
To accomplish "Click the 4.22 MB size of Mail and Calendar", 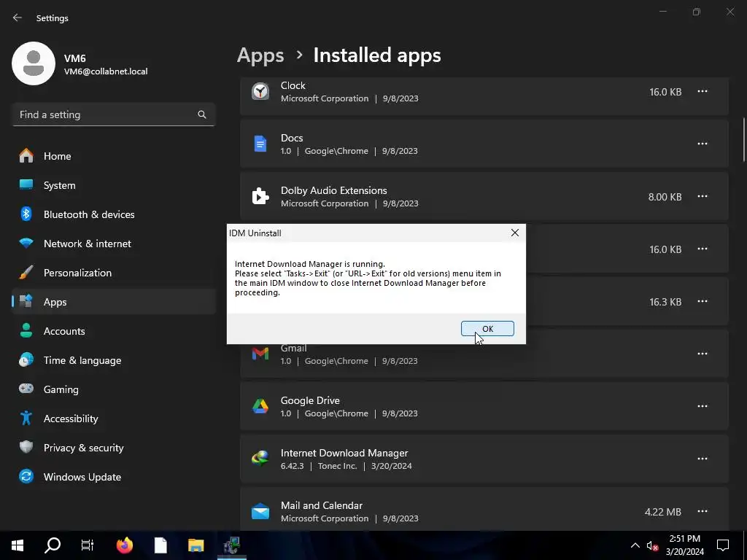I will [x=662, y=512].
